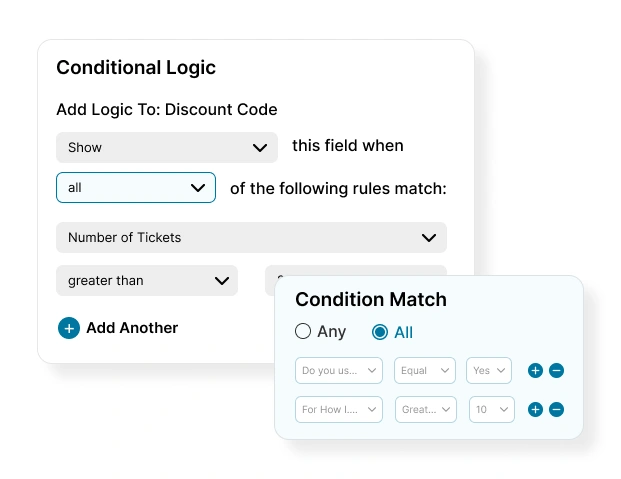
Task: Open the Show dropdown
Action: coord(167,147)
